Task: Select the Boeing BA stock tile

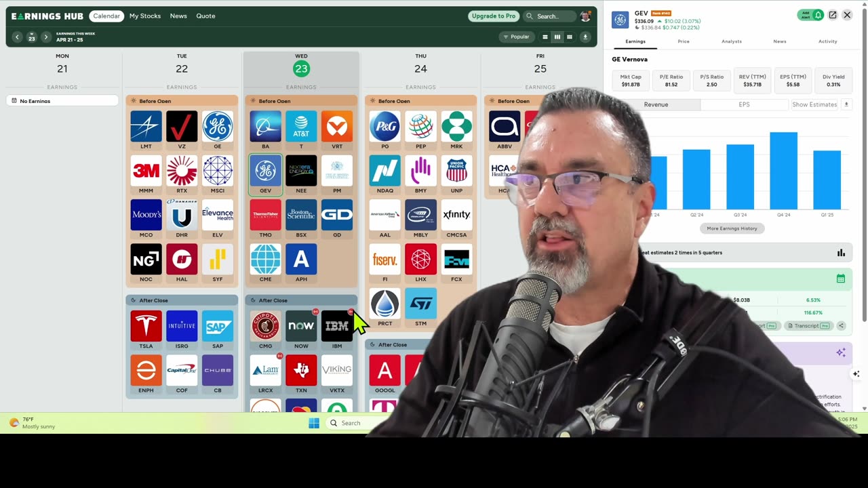Action: pyautogui.click(x=265, y=130)
